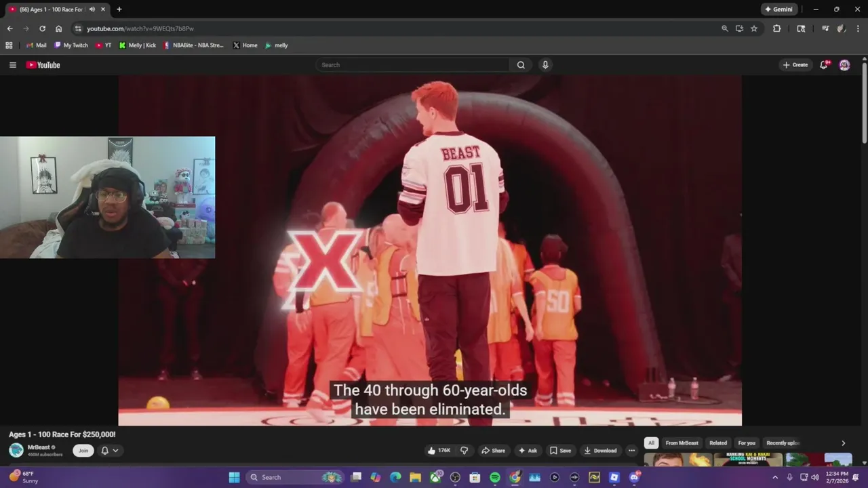This screenshot has height=488, width=868.
Task: Select the From MrBeast filter chip
Action: click(682, 443)
